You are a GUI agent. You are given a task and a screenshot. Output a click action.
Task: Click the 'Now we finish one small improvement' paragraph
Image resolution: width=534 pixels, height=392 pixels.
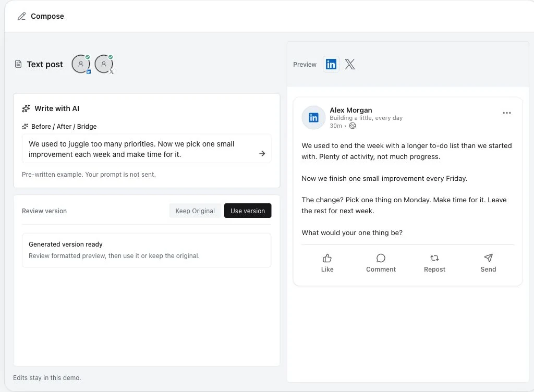(x=384, y=179)
